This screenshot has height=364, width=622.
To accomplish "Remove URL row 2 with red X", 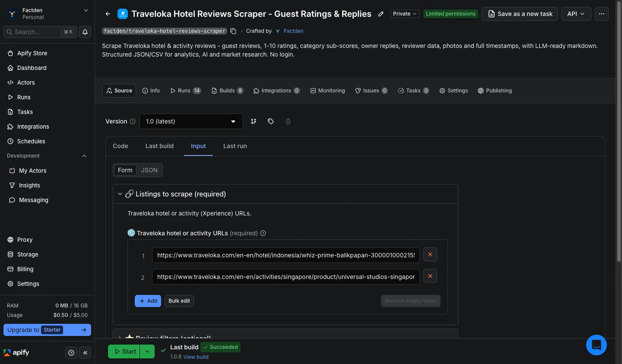I will pyautogui.click(x=430, y=276).
